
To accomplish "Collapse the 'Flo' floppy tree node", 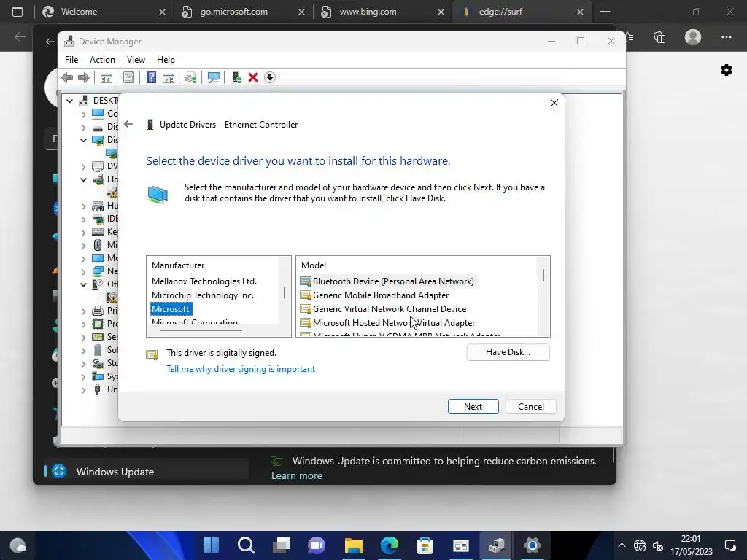I will (83, 179).
